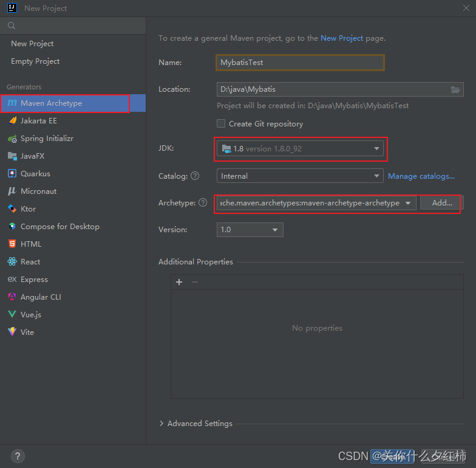
Task: Click the IntelliJ IDEA logo icon
Action: coord(12,8)
